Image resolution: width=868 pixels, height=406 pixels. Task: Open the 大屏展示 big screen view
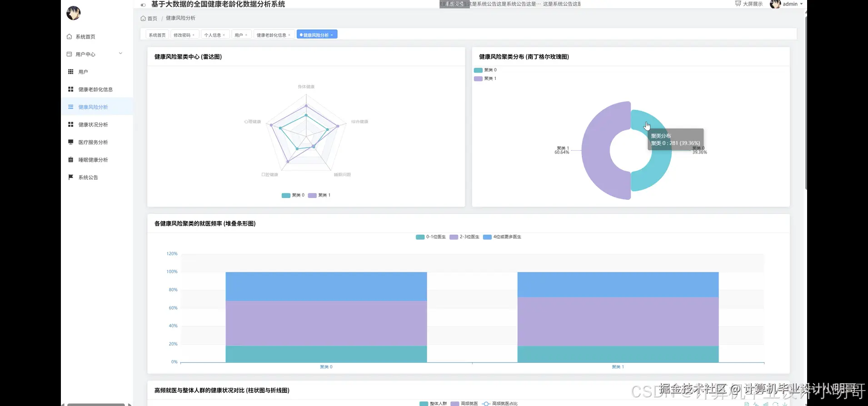749,4
